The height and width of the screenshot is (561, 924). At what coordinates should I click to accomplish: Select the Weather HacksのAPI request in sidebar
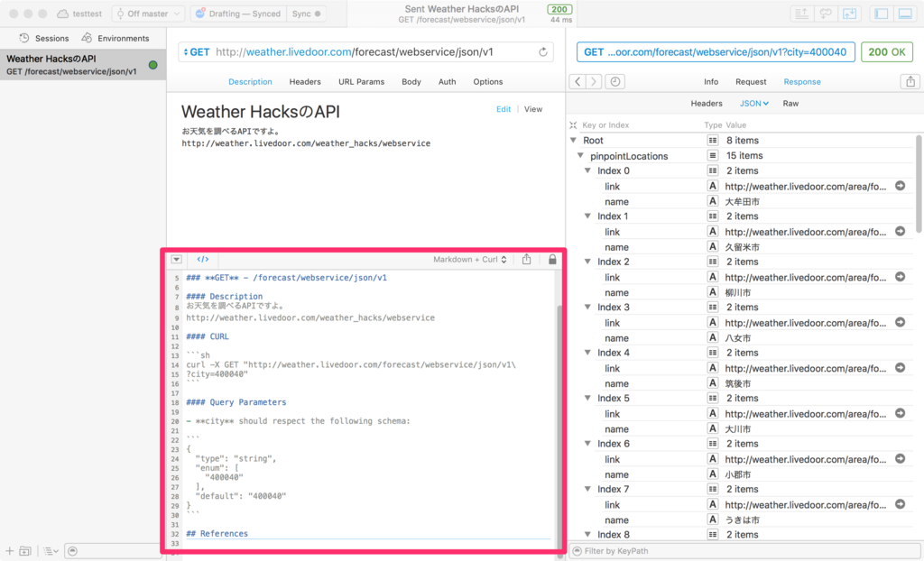point(83,65)
